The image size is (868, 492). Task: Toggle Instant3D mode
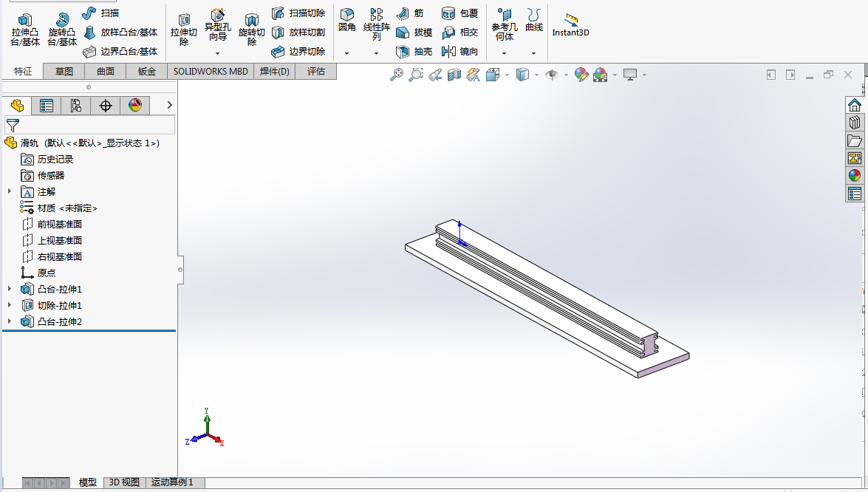pos(571,25)
